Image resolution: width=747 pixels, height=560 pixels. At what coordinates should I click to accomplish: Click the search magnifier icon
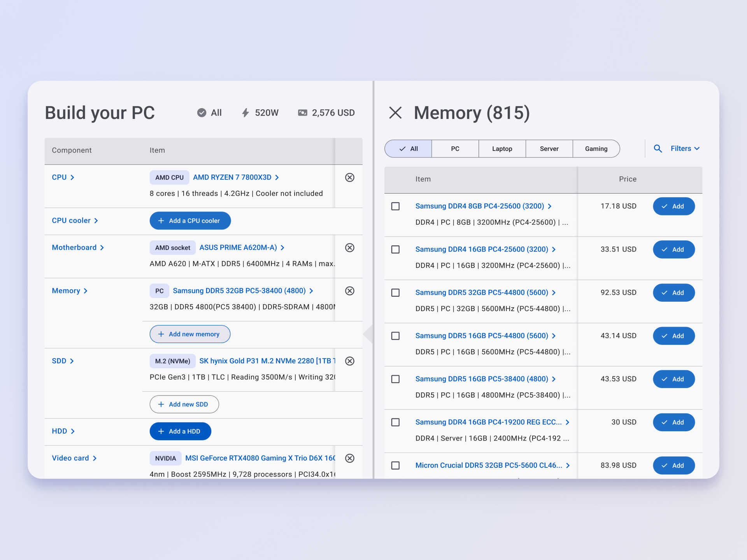click(658, 149)
